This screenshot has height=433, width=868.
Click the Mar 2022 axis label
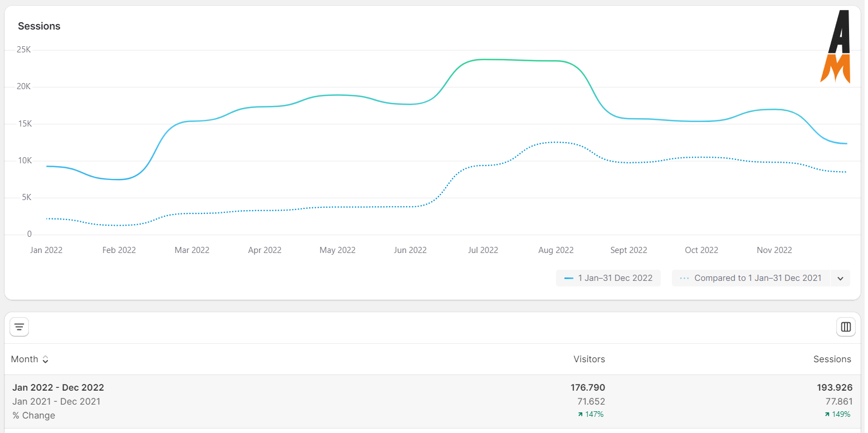click(192, 250)
